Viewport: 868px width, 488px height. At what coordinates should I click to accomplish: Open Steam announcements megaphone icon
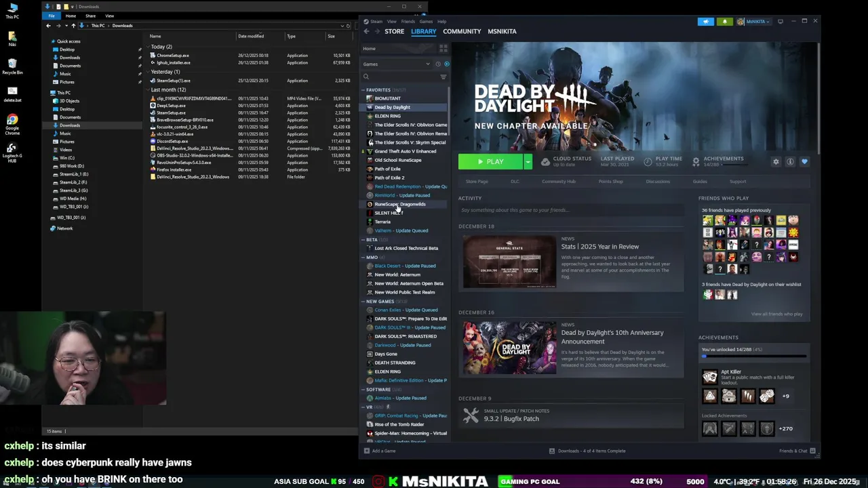click(706, 22)
